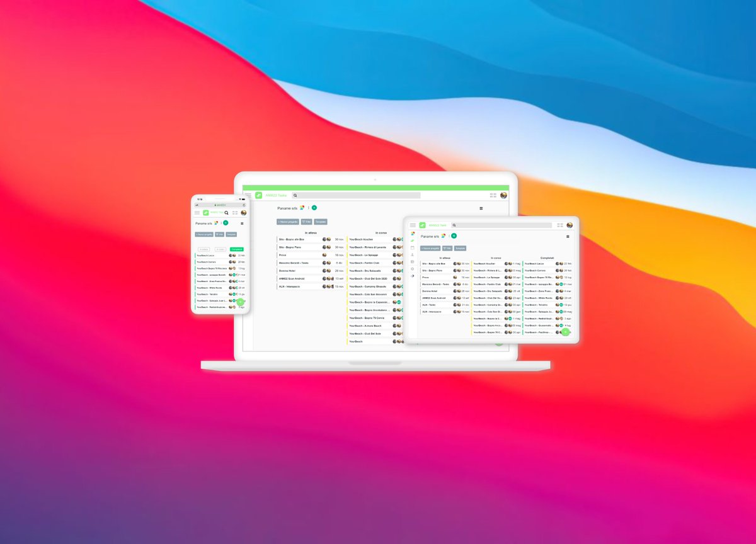Open the apps grid icon on the tablet header
The height and width of the screenshot is (544, 756).
tap(560, 225)
